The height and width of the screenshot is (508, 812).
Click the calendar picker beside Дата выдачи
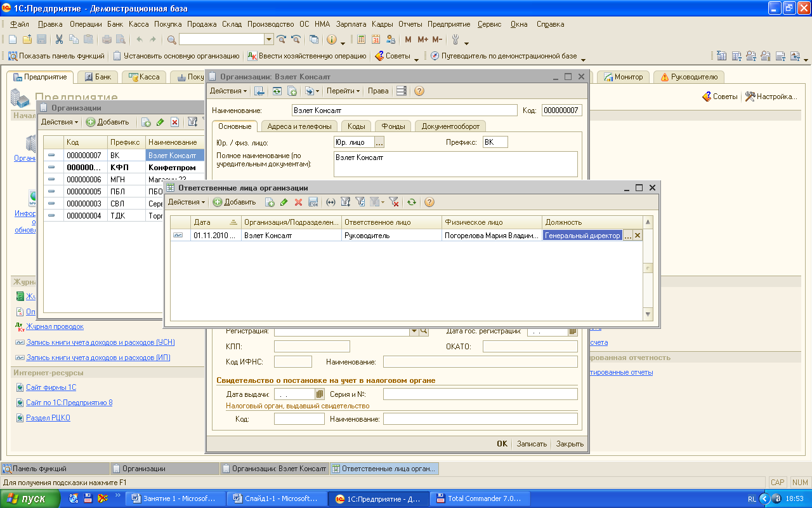coord(320,394)
